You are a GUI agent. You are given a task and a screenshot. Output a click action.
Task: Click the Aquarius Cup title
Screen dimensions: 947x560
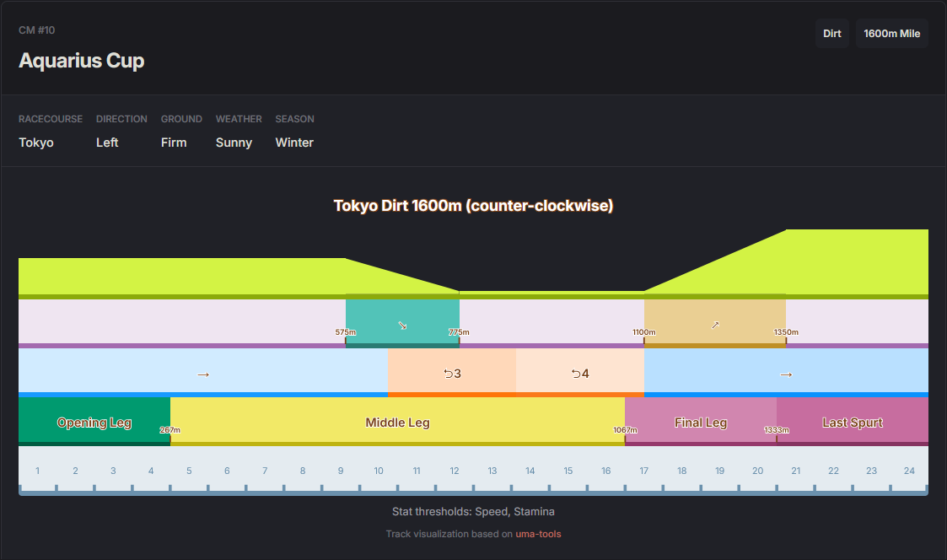[x=82, y=61]
